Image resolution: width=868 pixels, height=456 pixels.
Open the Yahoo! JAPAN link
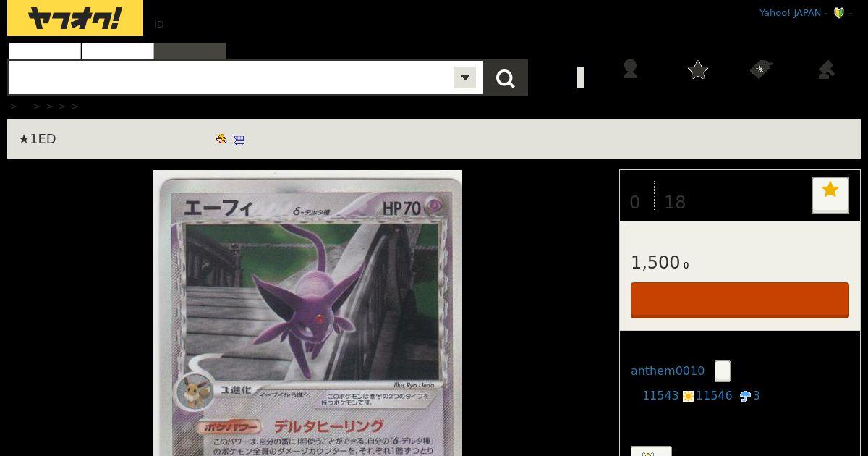coord(790,12)
